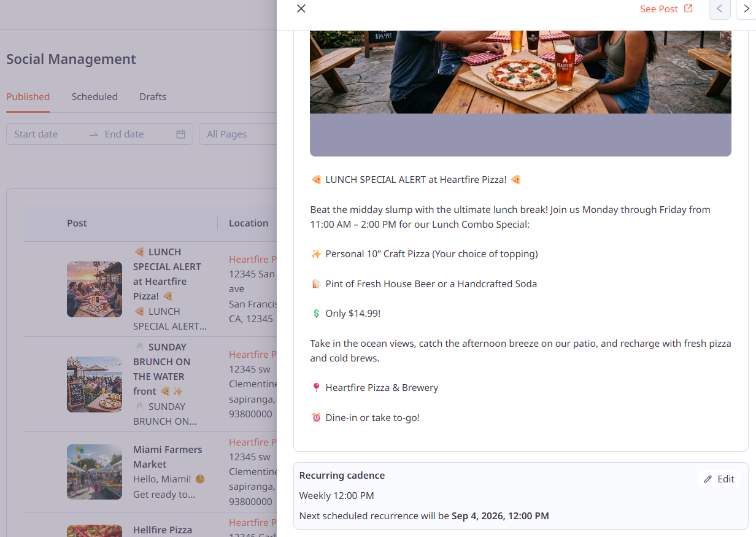This screenshot has height=537, width=756.
Task: Switch to the Published tab
Action: 28,97
